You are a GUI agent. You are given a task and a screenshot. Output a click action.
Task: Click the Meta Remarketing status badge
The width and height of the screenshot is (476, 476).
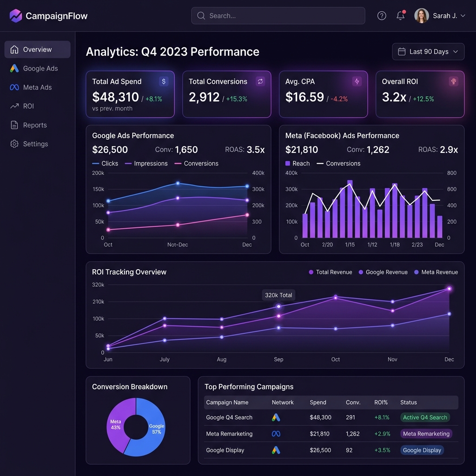426,434
